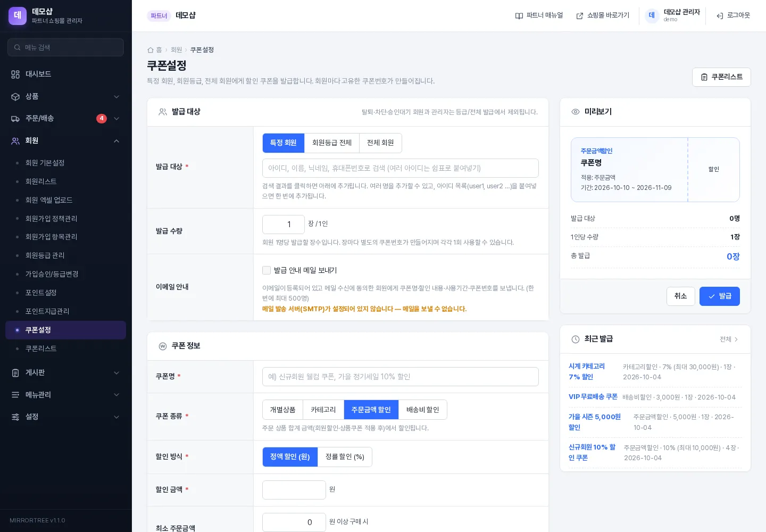Open 회원리스트 in the sidebar

[65, 181]
